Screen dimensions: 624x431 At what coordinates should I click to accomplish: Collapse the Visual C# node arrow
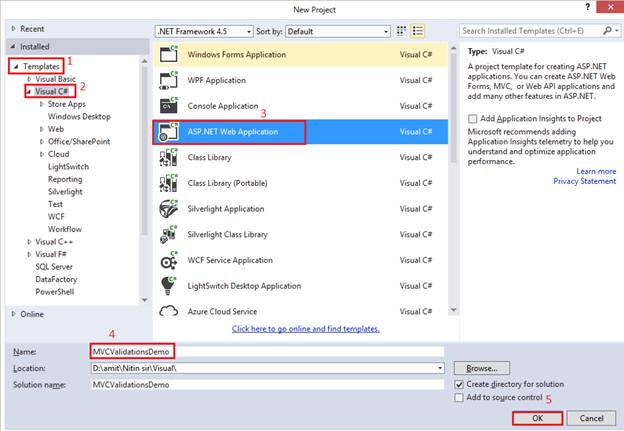click(x=29, y=92)
